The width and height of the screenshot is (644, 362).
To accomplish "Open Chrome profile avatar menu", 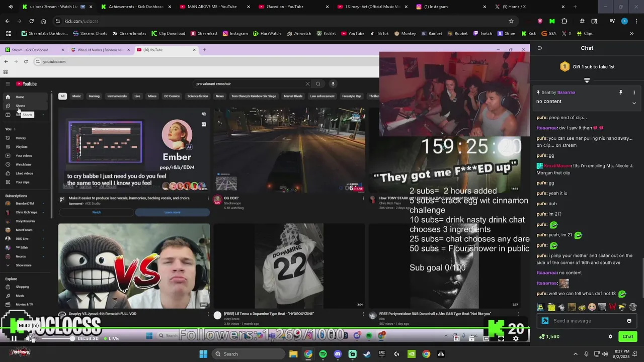I will point(624,21).
